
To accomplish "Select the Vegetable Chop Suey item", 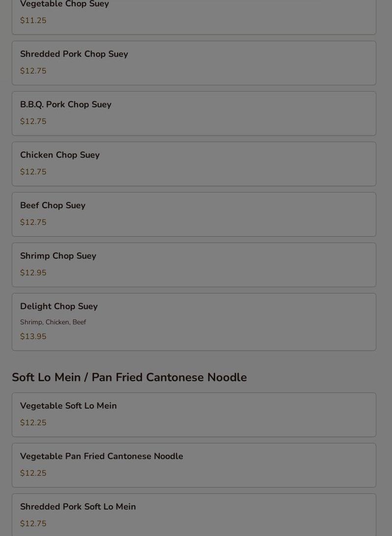I will click(194, 17).
